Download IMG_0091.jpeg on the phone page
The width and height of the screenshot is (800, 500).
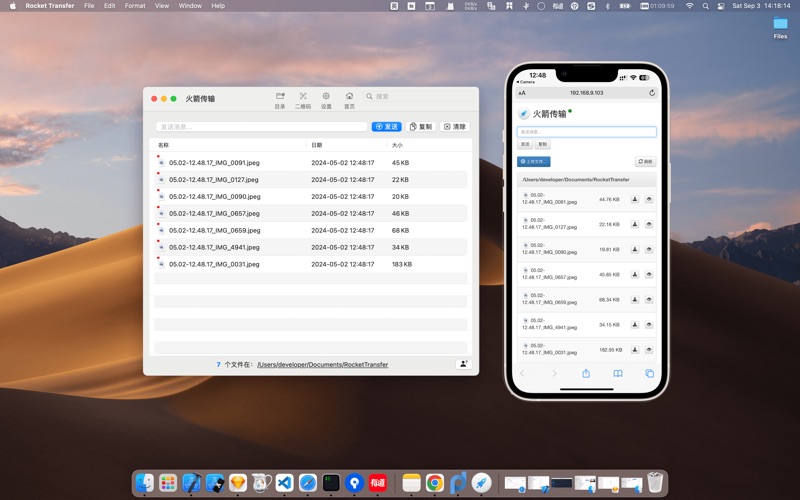635,198
